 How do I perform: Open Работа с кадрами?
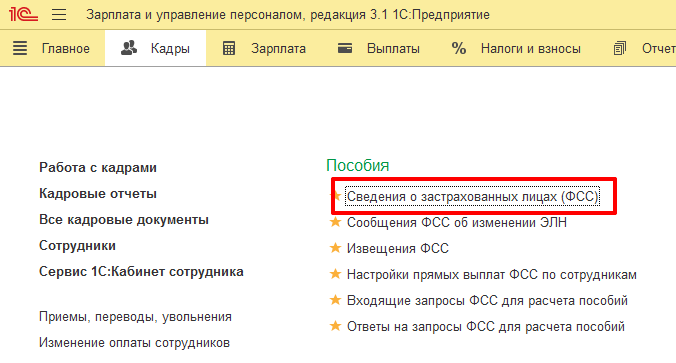tap(98, 167)
